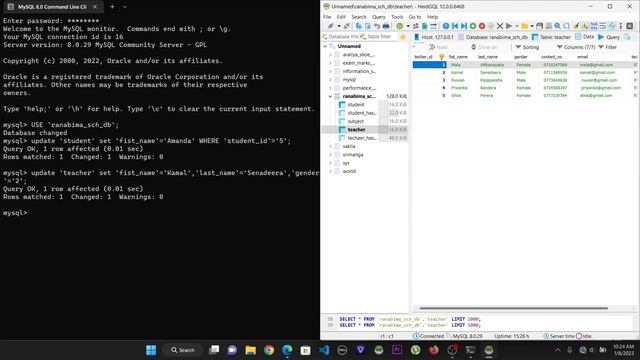
Task: Expand the mysql database node
Action: (330, 80)
